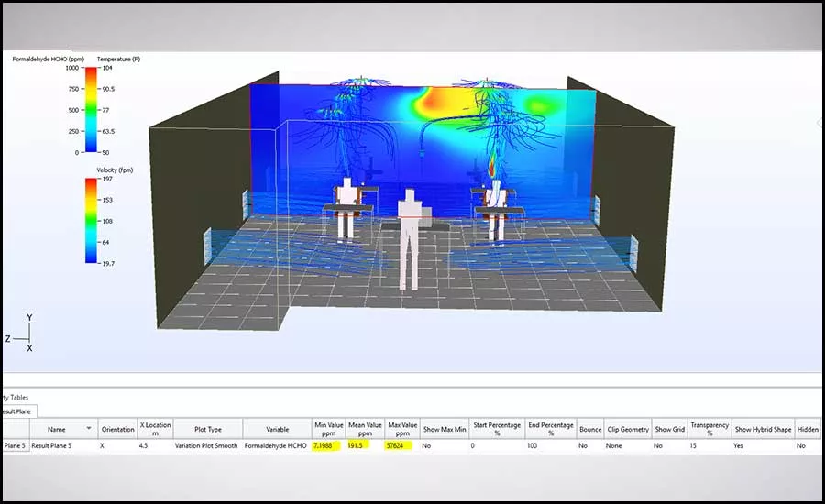Sort by Min Value ppm header
The width and height of the screenshot is (825, 504).
(x=329, y=429)
